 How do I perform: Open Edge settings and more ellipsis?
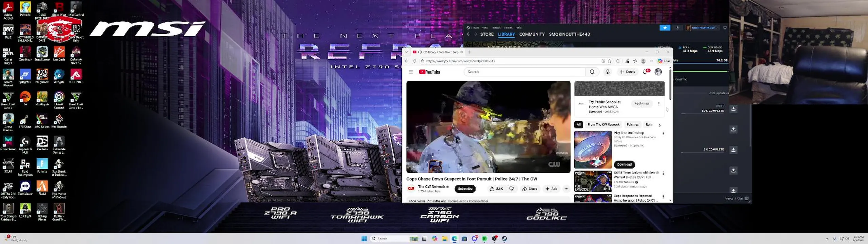(x=651, y=61)
